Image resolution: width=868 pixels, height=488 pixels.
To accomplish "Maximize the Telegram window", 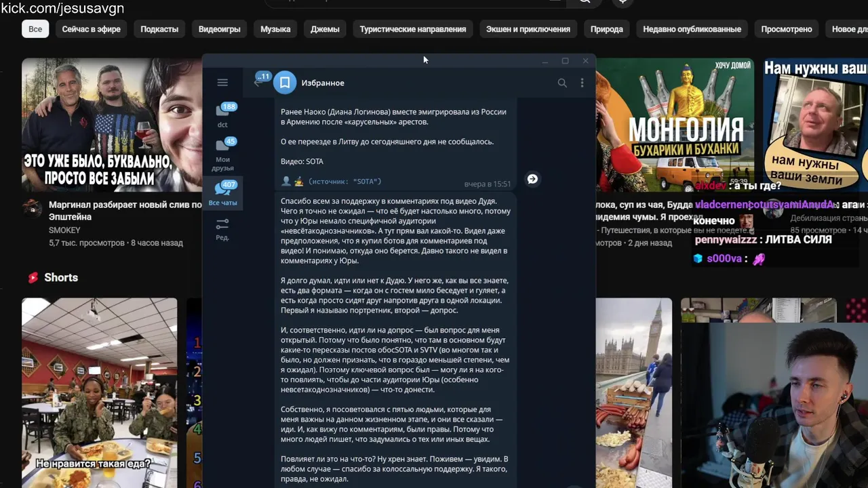I will [x=565, y=61].
